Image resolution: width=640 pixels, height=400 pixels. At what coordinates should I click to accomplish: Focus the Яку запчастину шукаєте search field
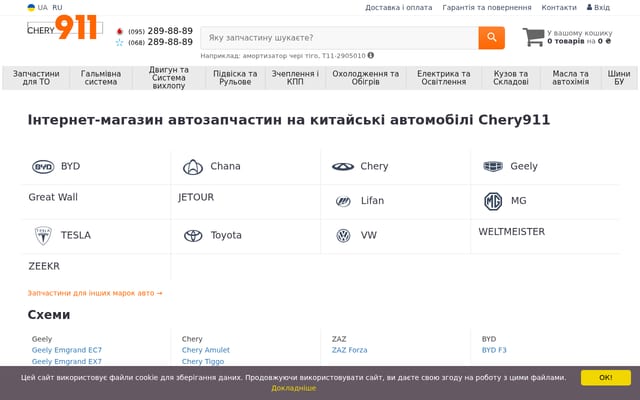click(340, 38)
